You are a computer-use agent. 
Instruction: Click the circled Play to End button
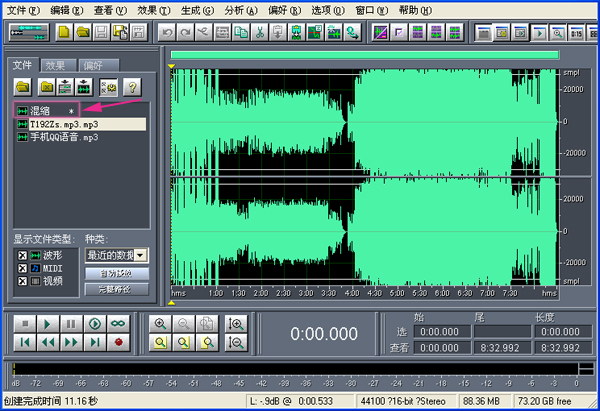95,324
